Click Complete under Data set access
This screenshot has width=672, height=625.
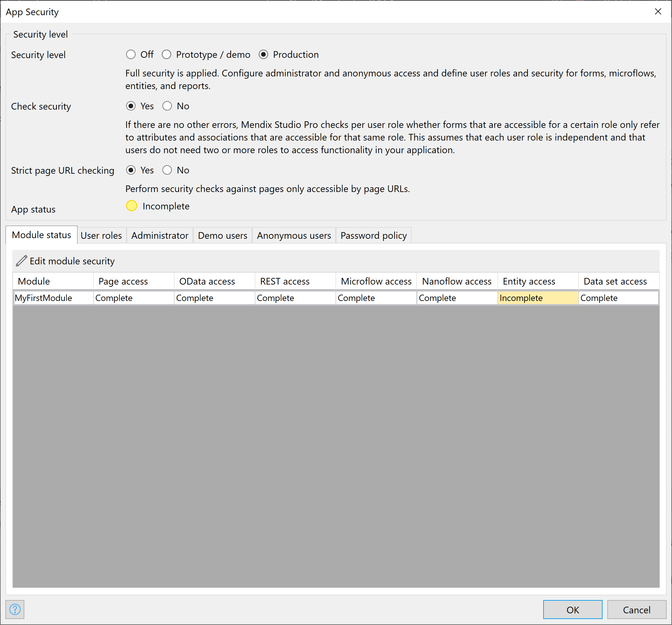pos(619,297)
